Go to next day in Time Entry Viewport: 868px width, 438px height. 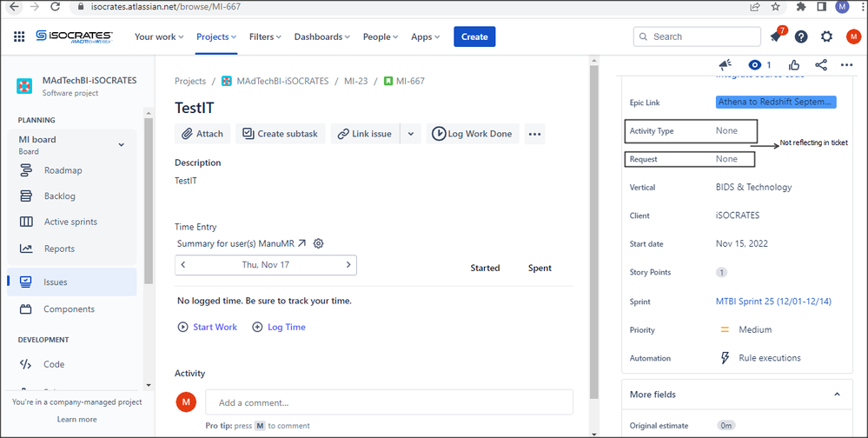[x=348, y=265]
